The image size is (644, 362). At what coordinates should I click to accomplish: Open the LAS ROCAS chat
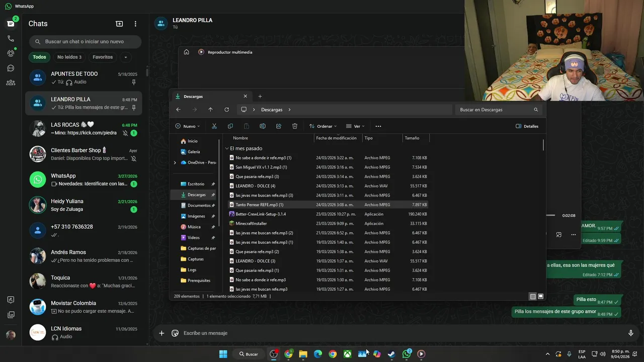(84, 129)
